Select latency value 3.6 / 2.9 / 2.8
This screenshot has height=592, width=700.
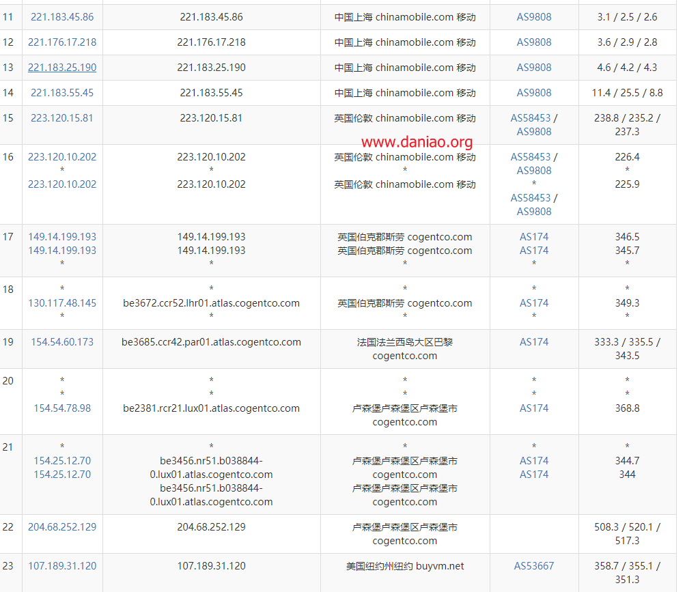(x=627, y=42)
